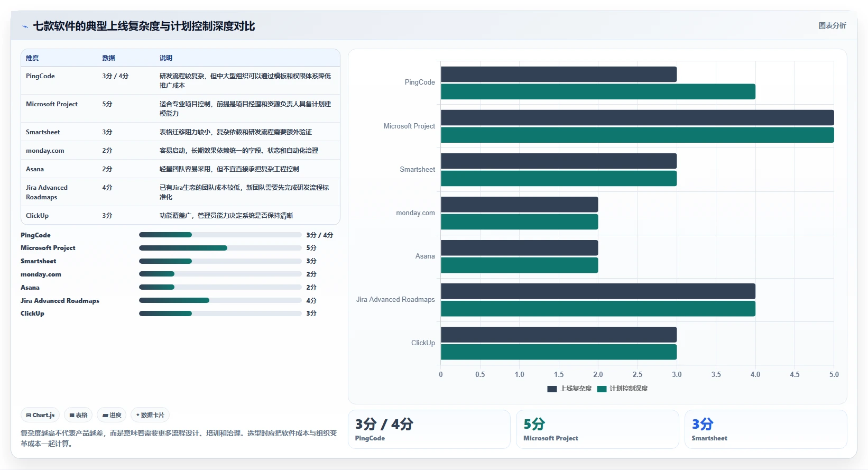
Task: Open the Smartsheet 3分 data card
Action: point(765,429)
